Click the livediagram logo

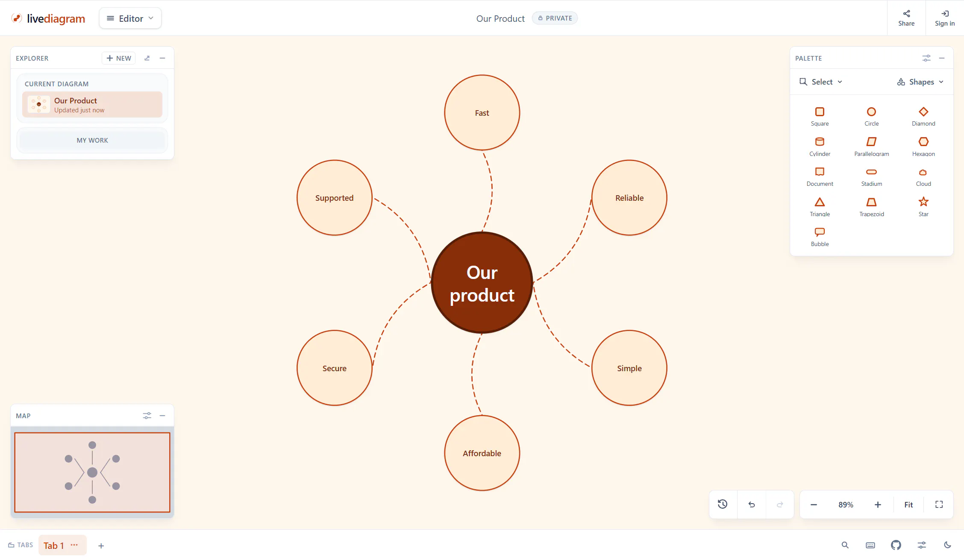48,18
